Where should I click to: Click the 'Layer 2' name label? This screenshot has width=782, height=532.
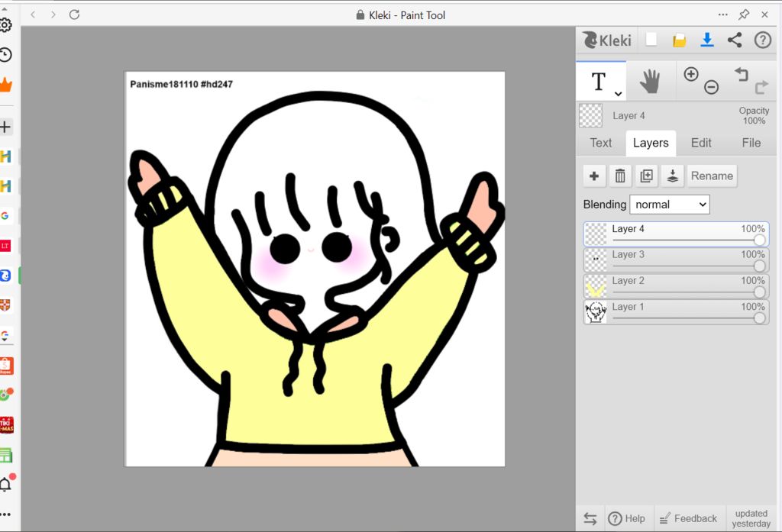coord(628,280)
